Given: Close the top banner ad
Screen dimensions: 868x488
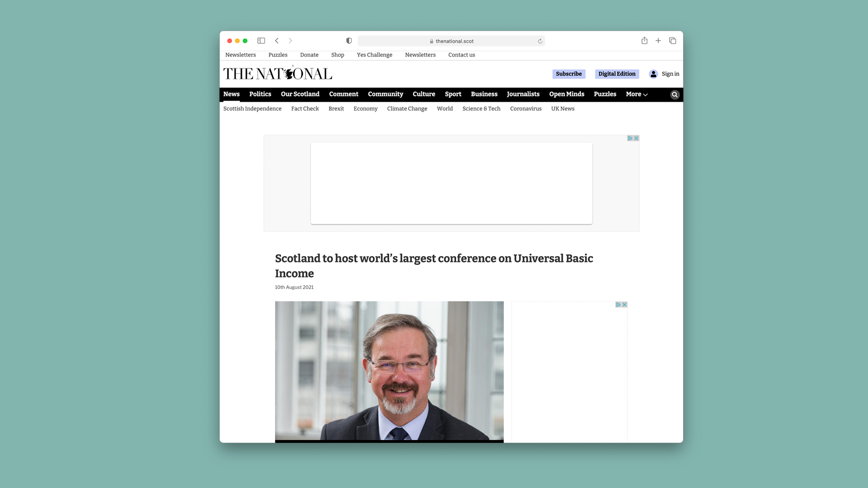Looking at the screenshot, I should 636,138.
